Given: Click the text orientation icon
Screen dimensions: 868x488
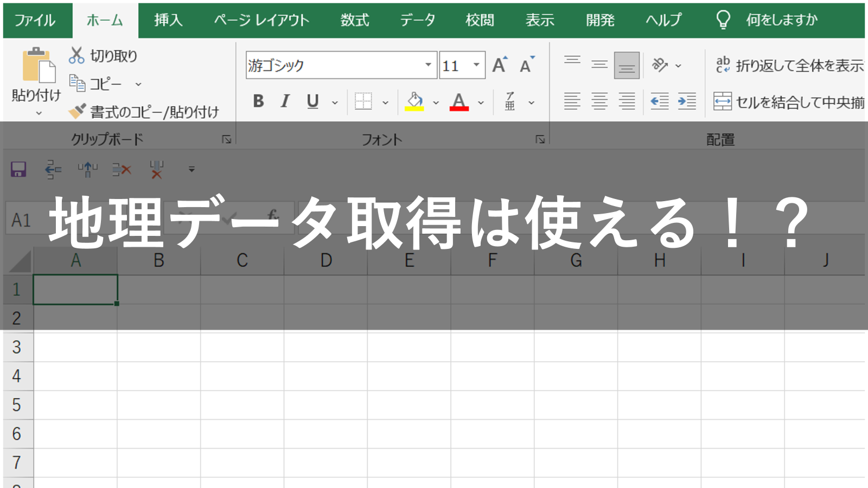Looking at the screenshot, I should (659, 65).
